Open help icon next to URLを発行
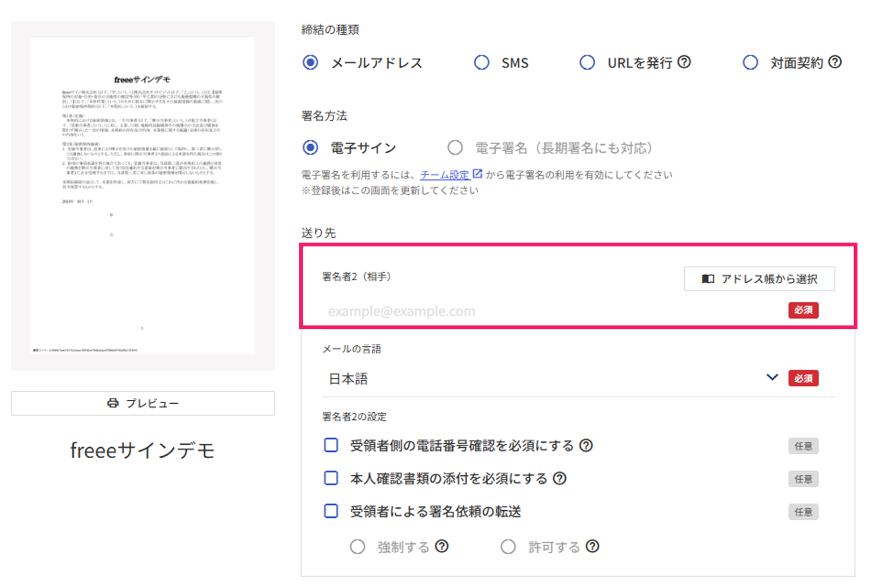The image size is (871, 588). [684, 62]
